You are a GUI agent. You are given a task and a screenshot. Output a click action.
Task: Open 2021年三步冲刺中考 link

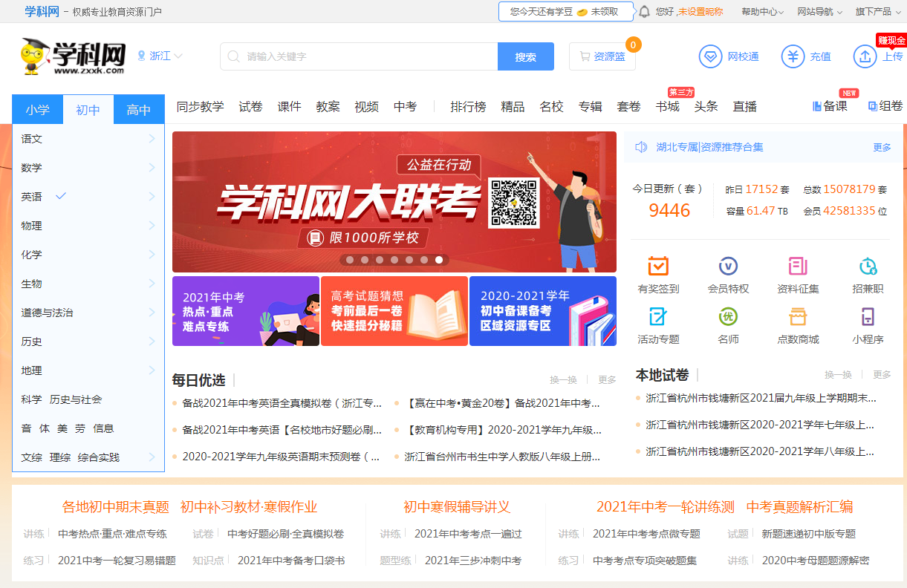[x=473, y=561]
